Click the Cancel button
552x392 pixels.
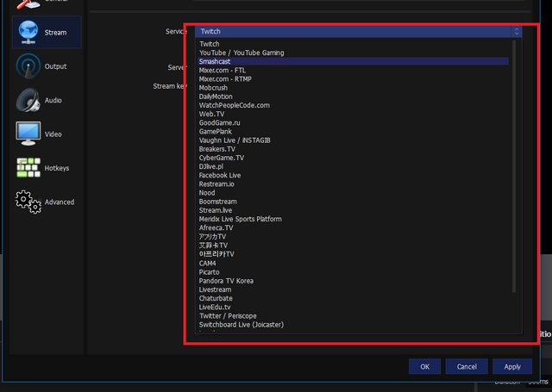(x=467, y=366)
